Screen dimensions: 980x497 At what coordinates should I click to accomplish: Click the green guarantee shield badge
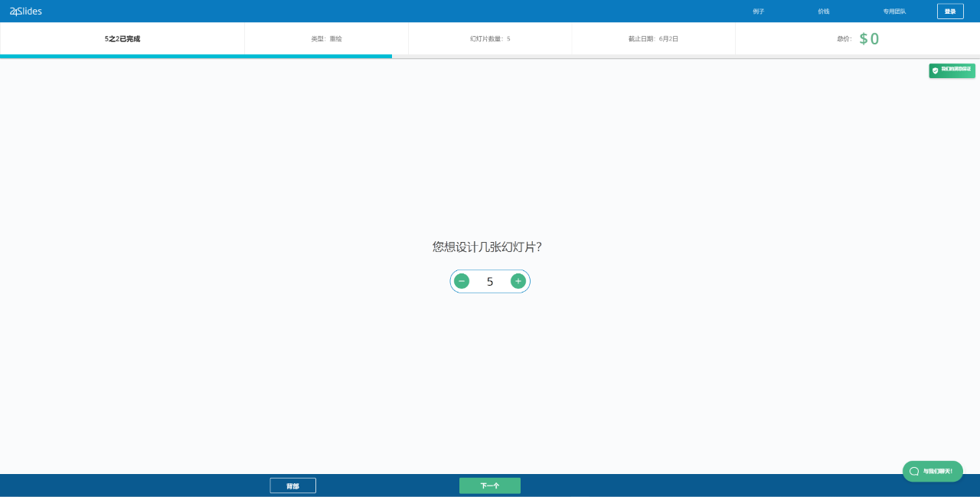(x=952, y=70)
